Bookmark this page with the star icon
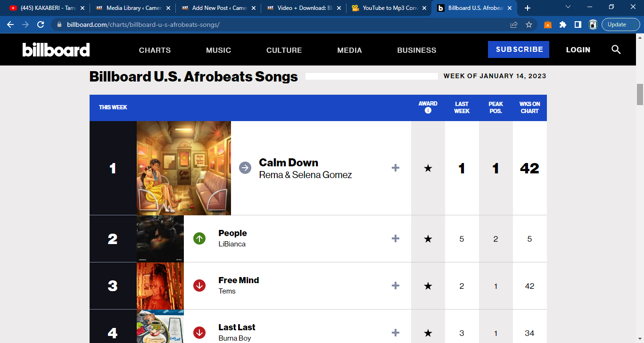 click(x=529, y=24)
